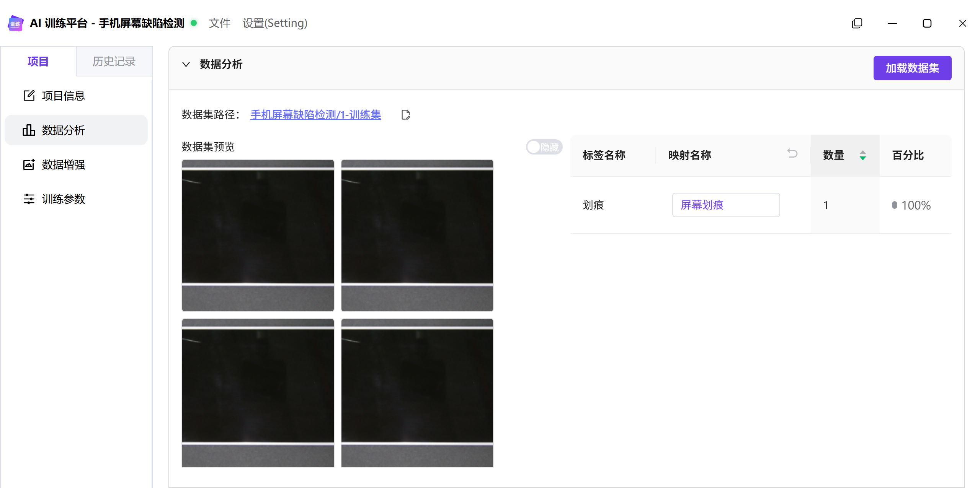This screenshot has width=980, height=488.
Task: Select 训练参数 in the sidebar
Action: (x=76, y=199)
